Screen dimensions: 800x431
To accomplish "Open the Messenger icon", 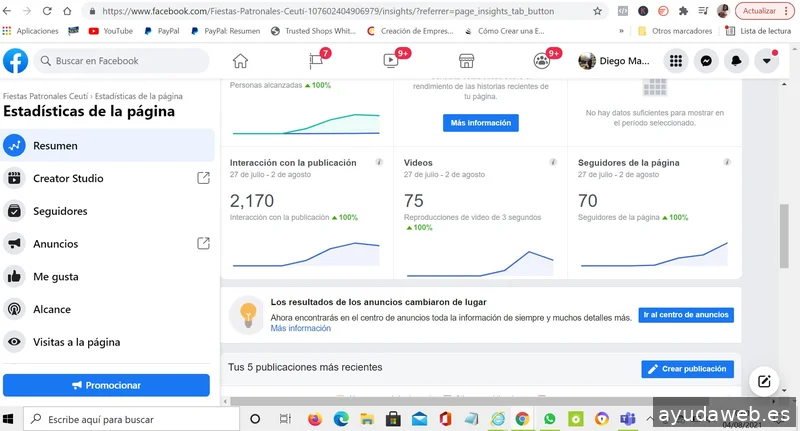I will tap(706, 61).
